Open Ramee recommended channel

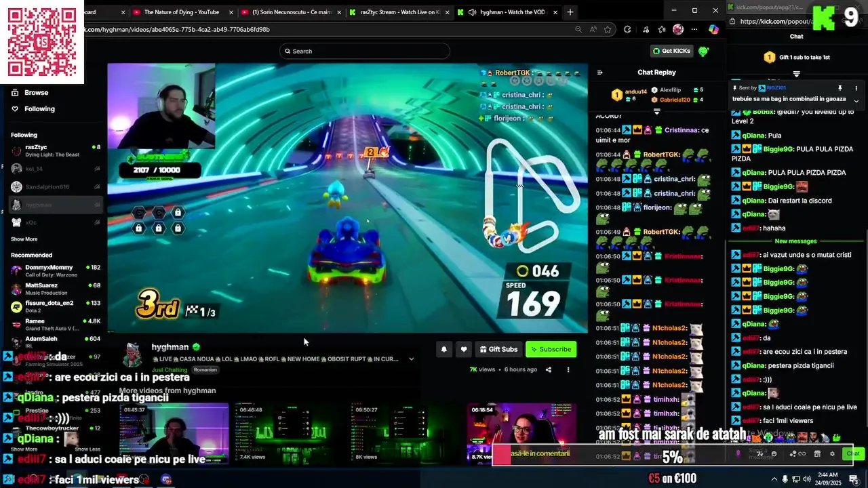(56, 324)
